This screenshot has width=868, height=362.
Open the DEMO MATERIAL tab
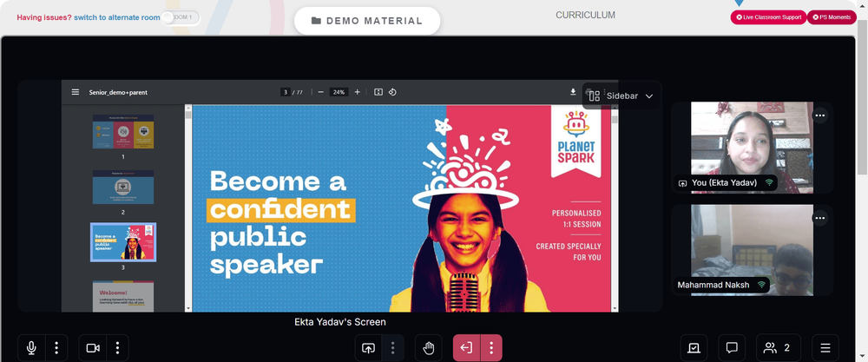tap(367, 21)
